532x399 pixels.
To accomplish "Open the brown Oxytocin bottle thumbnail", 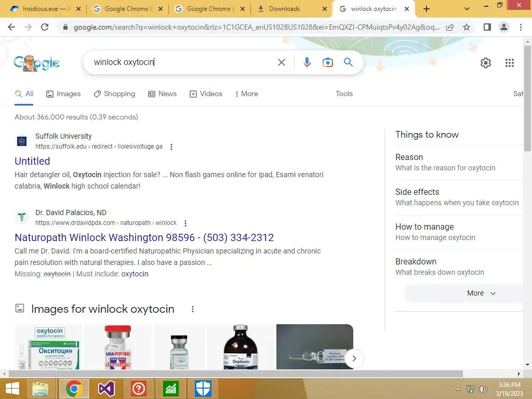I will coord(241,347).
